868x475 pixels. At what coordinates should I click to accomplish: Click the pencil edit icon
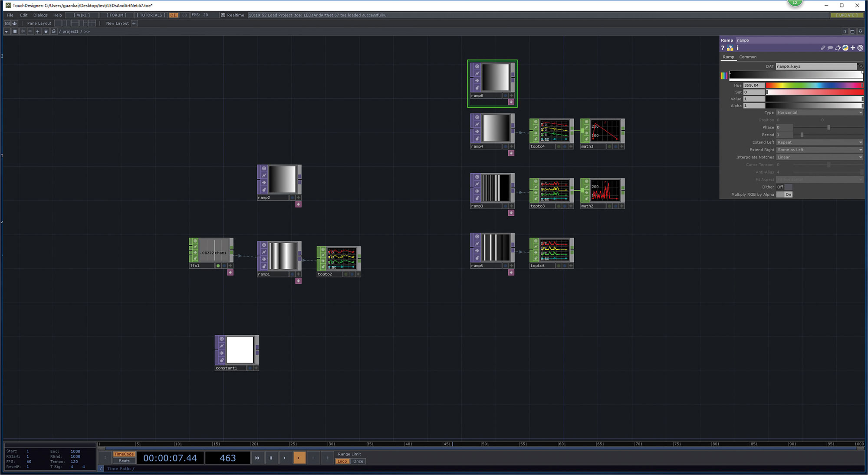(x=823, y=48)
